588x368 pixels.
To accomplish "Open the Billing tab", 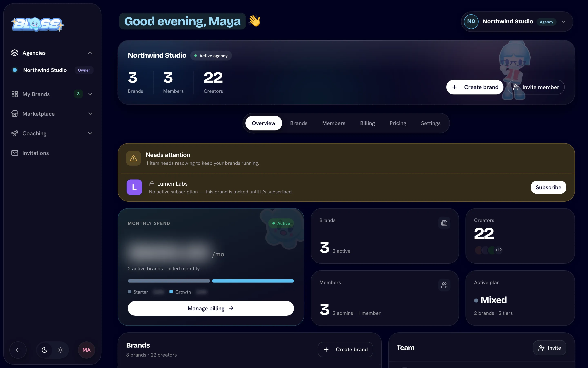I will 367,123.
